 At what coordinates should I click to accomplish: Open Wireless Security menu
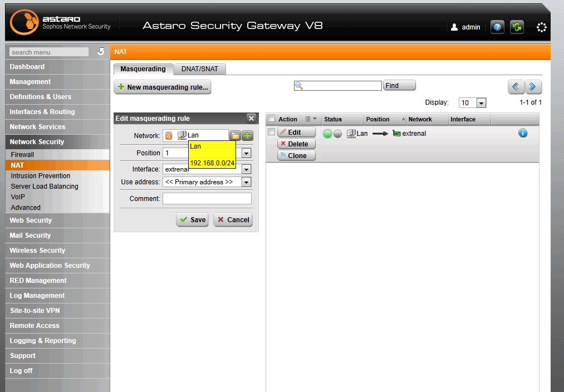(57, 251)
